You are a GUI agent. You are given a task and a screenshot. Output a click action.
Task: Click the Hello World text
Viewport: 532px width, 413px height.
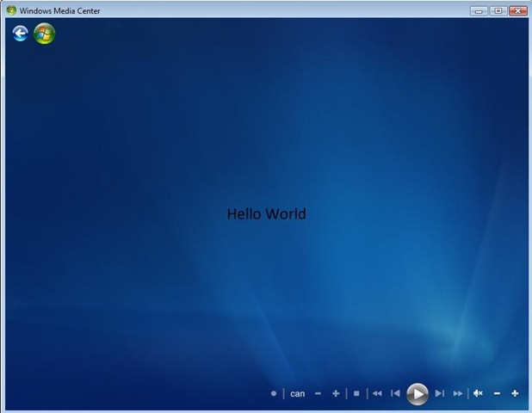click(x=266, y=214)
